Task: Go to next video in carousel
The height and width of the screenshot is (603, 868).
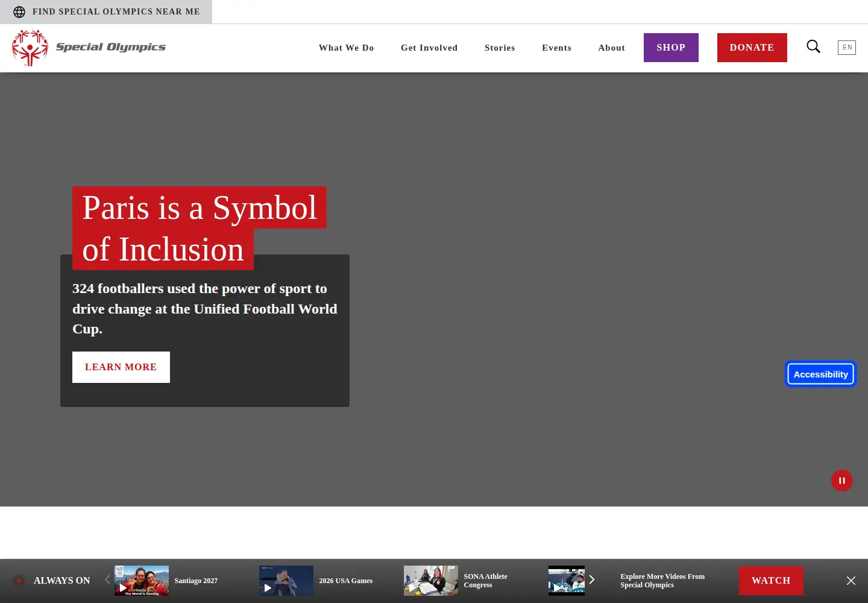Action: click(x=592, y=579)
